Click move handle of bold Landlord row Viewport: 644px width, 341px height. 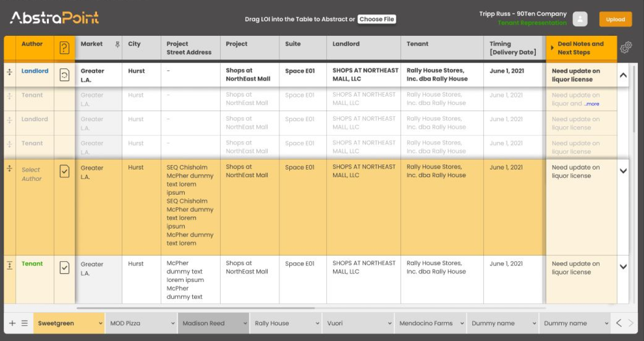tap(9, 72)
